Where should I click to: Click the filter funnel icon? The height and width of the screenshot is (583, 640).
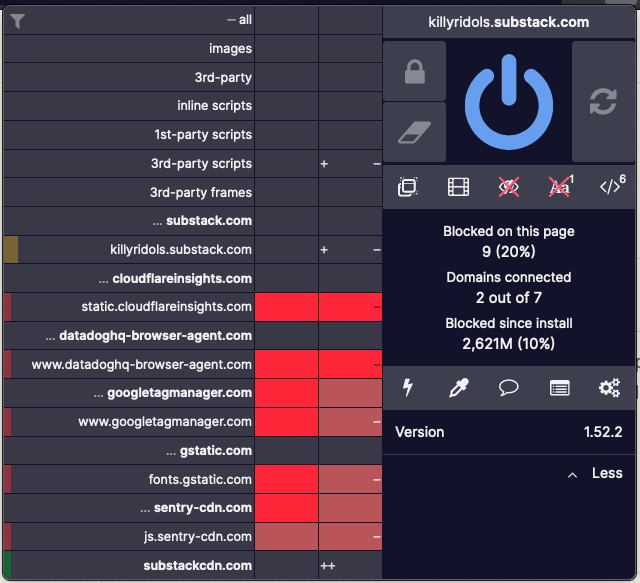(18, 21)
